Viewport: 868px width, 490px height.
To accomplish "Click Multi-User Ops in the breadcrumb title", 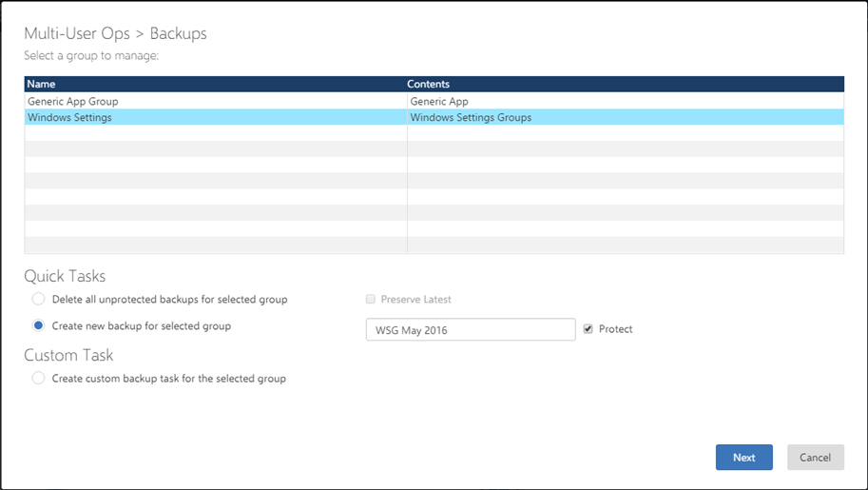I will 74,33.
